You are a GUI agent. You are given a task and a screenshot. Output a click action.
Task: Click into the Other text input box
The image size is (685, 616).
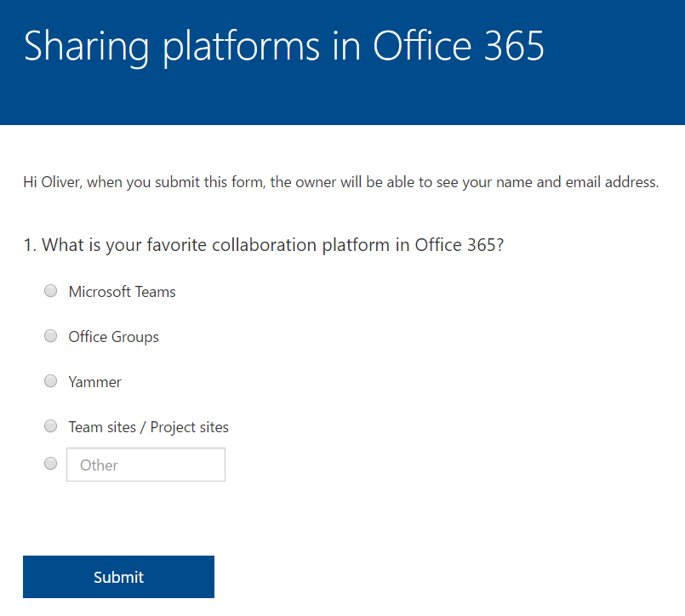coord(146,465)
